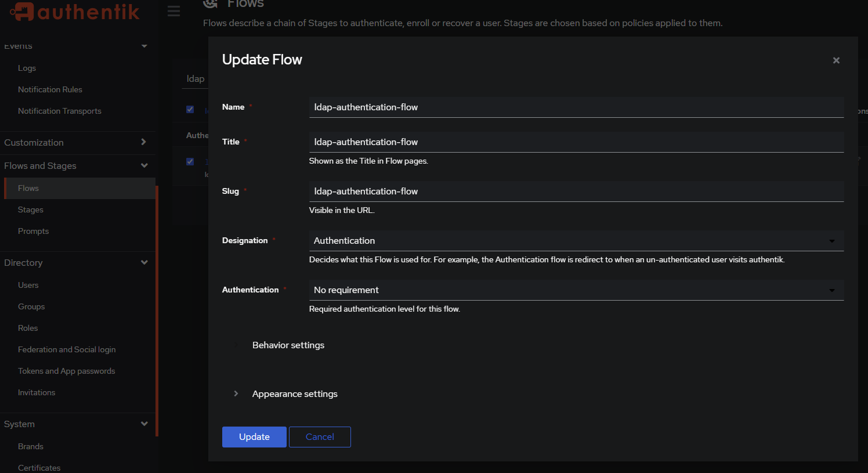Viewport: 868px width, 473px height.
Task: Open Stages in the sidebar
Action: tap(31, 210)
